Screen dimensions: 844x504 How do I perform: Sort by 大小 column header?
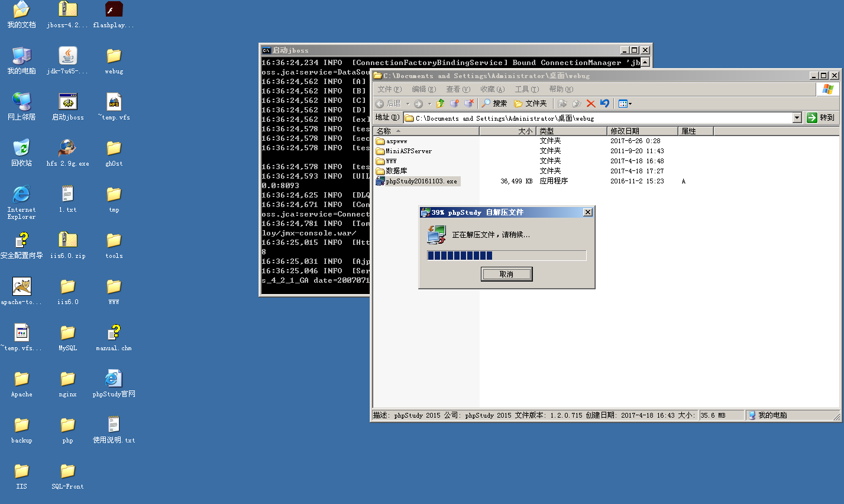[x=508, y=131]
